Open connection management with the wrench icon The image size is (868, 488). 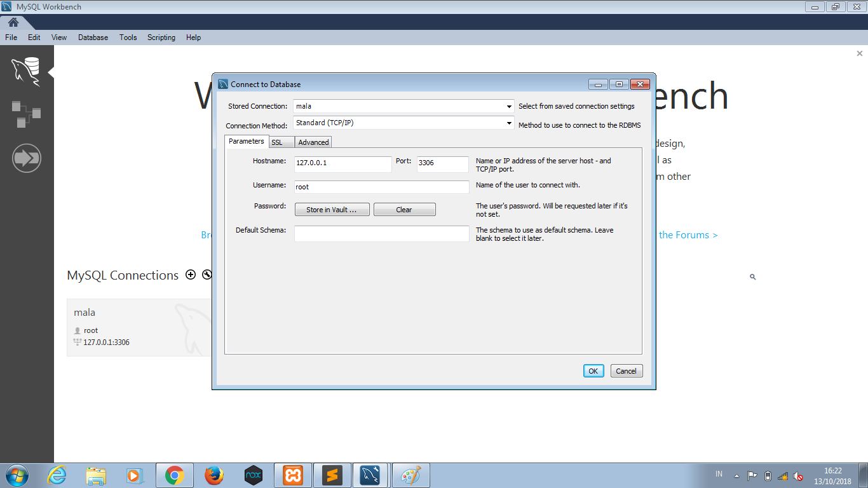pos(207,274)
